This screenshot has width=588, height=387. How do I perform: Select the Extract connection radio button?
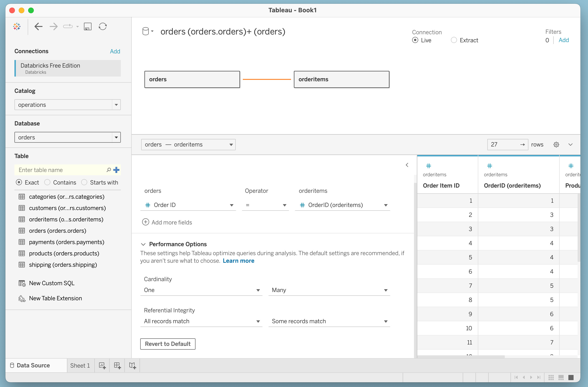point(454,40)
